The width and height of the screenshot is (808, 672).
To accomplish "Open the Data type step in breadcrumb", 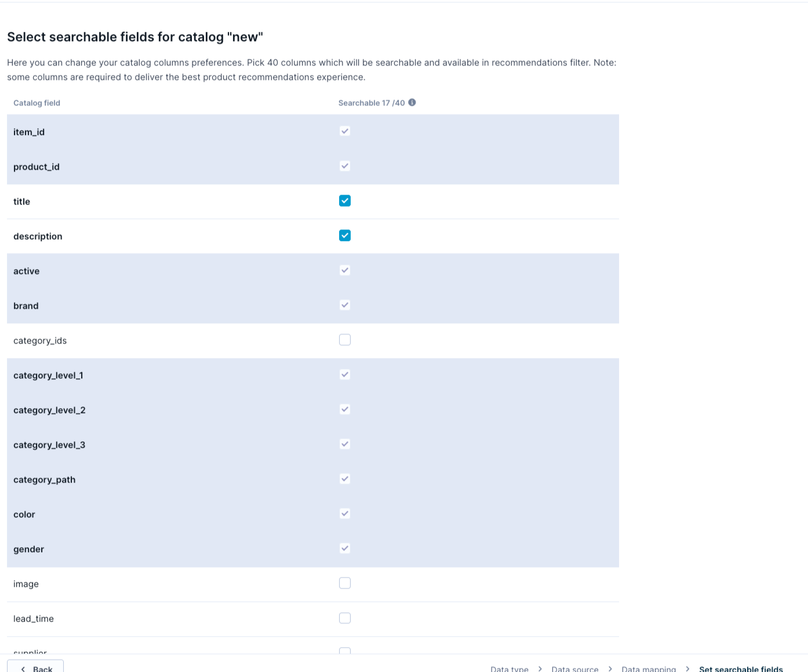I will click(509, 668).
